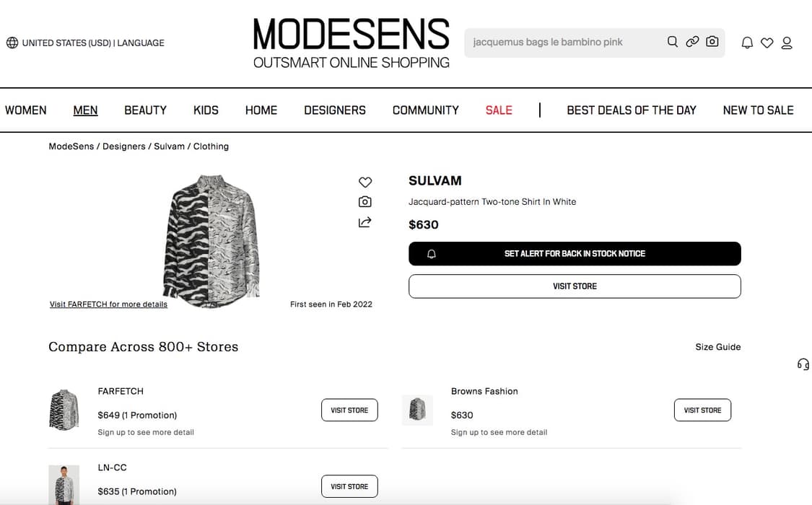Open the DESIGNERS menu
This screenshot has width=812, height=505.
click(335, 110)
